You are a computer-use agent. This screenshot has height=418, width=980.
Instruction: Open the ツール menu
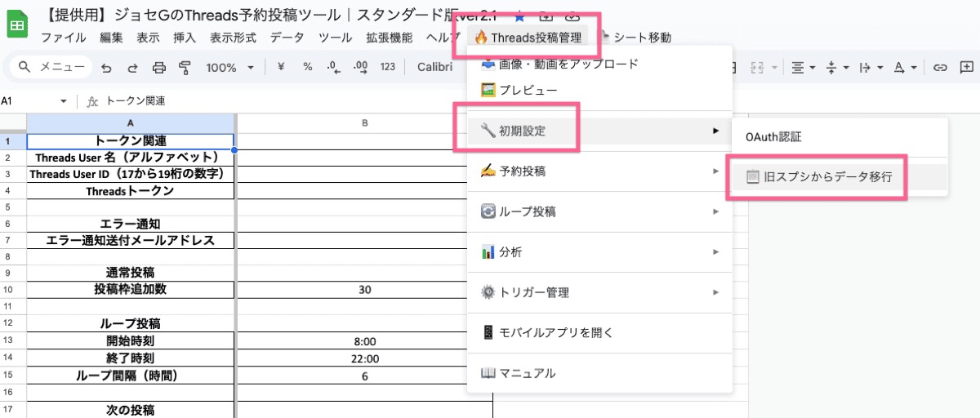tap(336, 38)
